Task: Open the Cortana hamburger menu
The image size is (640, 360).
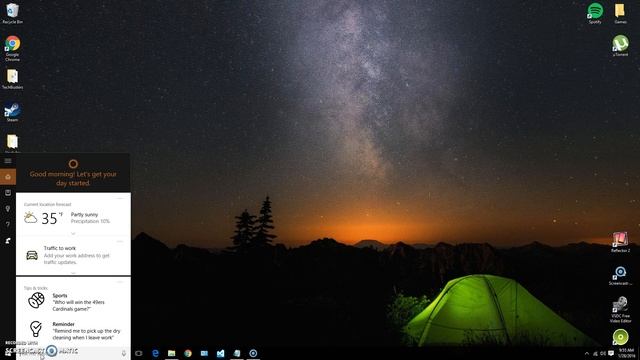Action: 8,161
